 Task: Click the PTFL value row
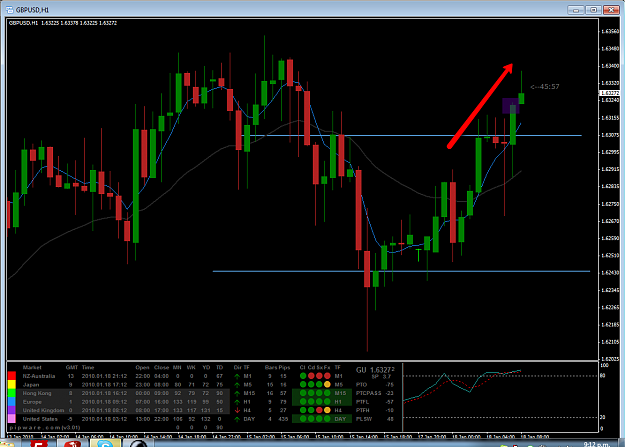point(375,402)
